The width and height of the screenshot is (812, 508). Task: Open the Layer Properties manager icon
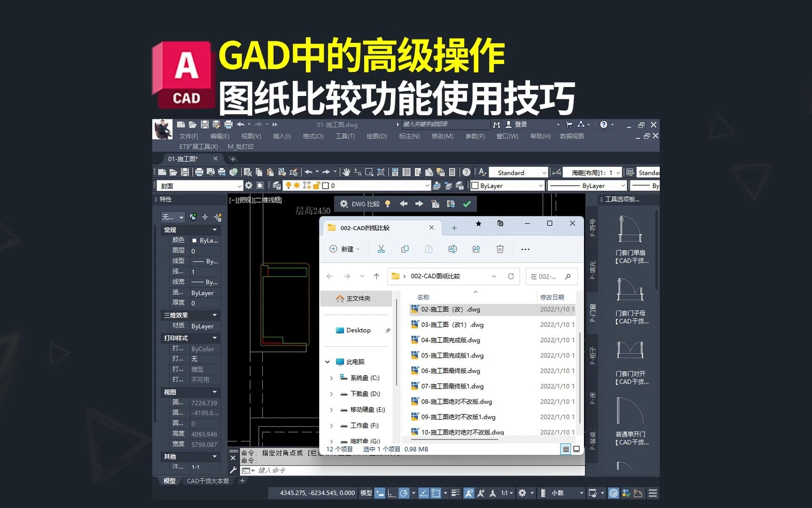tap(277, 186)
